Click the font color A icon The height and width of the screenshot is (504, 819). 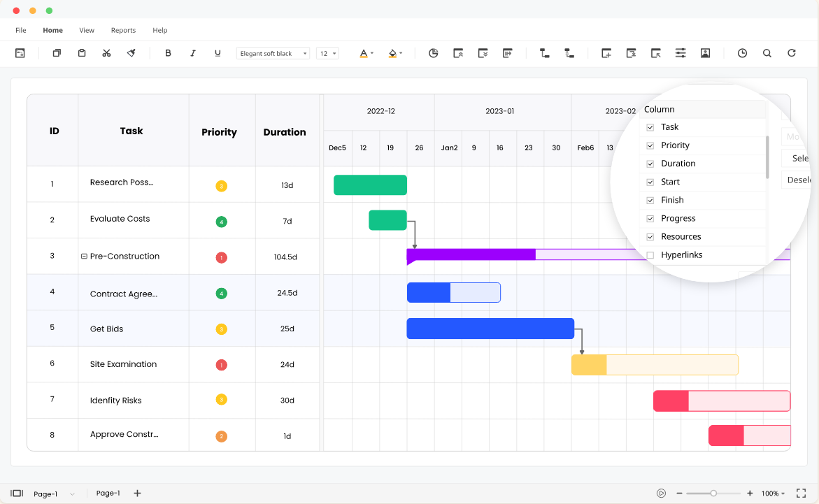[x=364, y=53]
